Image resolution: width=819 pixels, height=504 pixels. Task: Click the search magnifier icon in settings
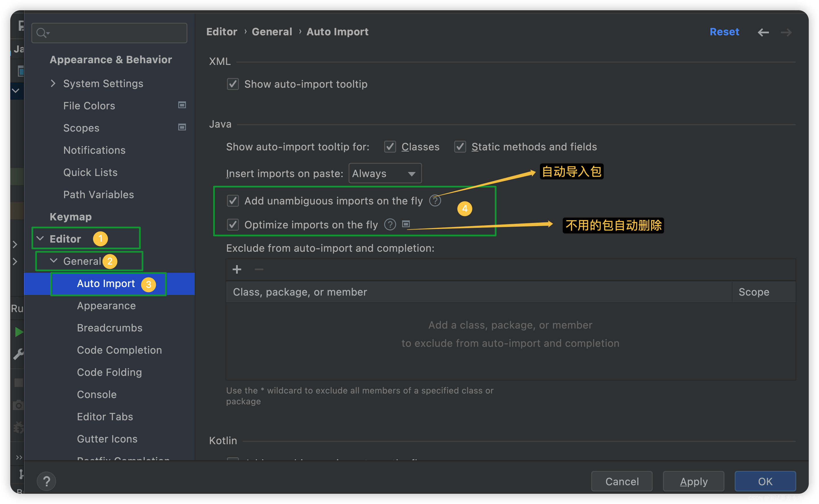41,33
